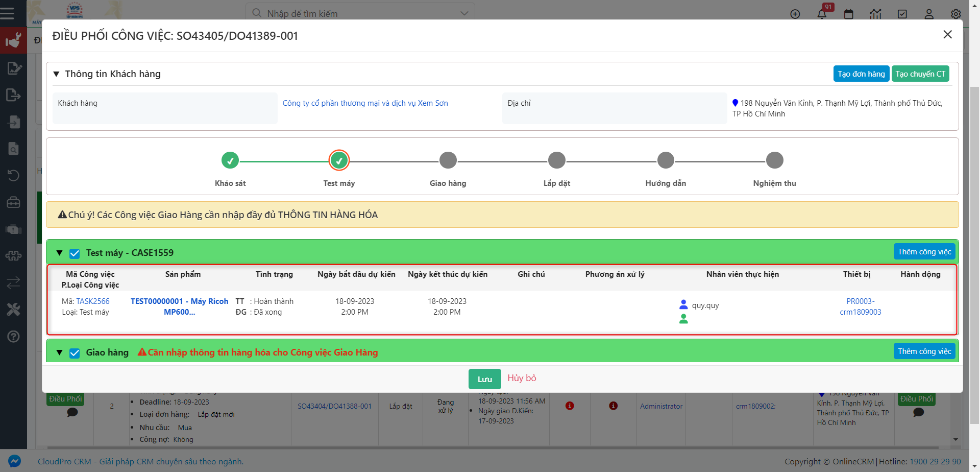Open notifications bell with 91 badge
The width and height of the screenshot is (980, 472).
822,14
